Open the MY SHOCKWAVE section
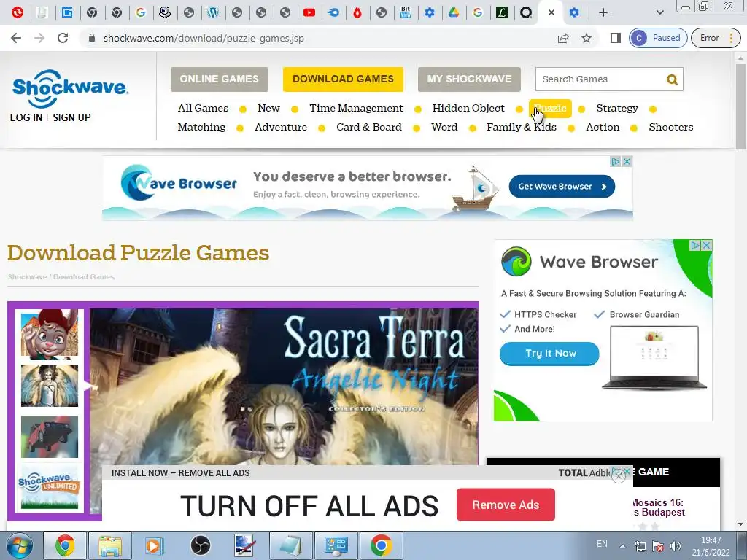 469,79
